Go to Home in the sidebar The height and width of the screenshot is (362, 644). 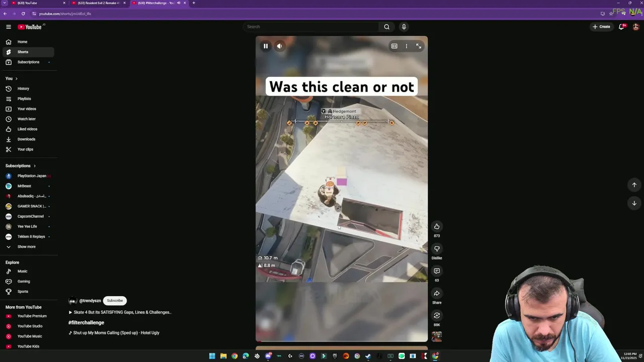coord(27,42)
